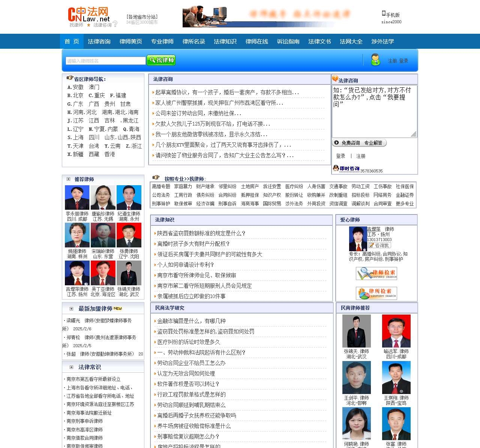
Task: Click the 注册.登录 link in search bar
Action: tap(398, 61)
